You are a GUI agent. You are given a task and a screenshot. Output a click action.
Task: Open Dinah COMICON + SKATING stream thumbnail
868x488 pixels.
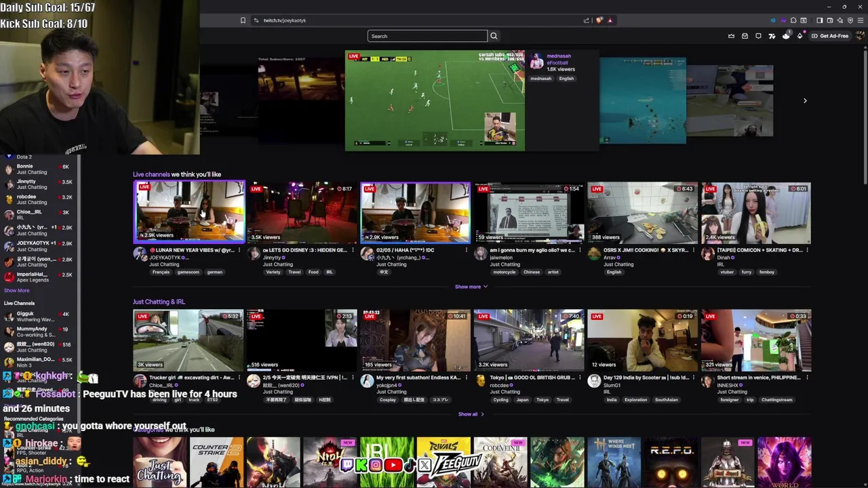[x=756, y=212]
